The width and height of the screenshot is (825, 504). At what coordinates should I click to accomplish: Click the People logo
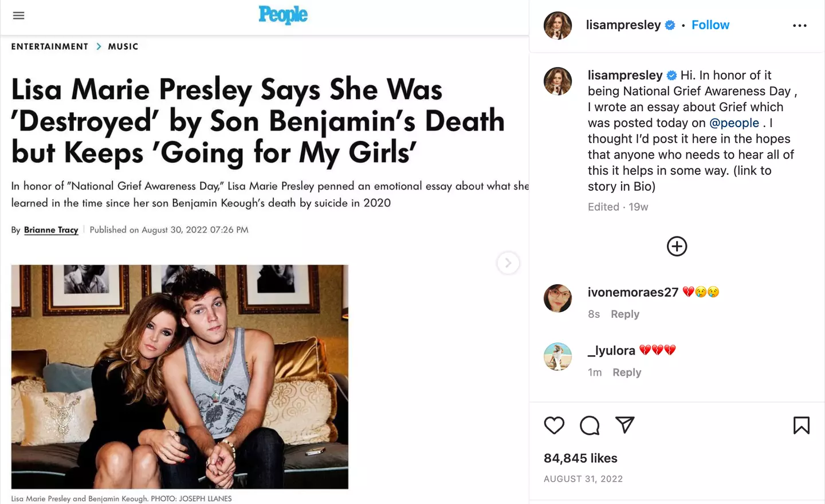[283, 15]
